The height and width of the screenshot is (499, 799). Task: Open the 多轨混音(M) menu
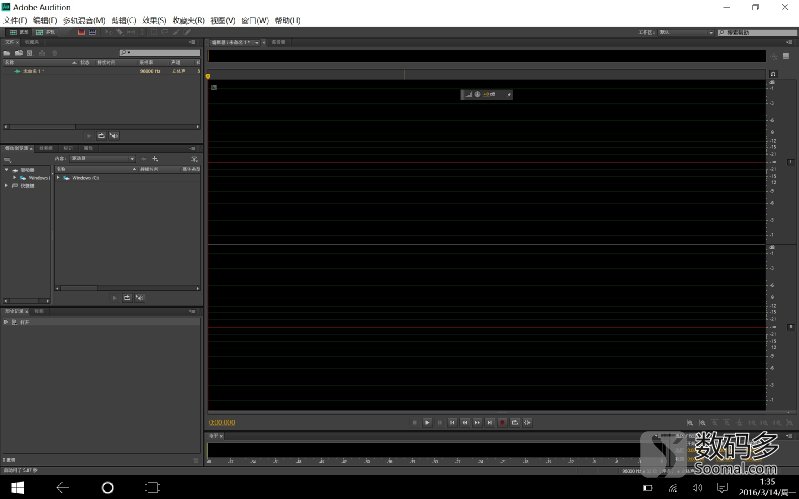84,20
